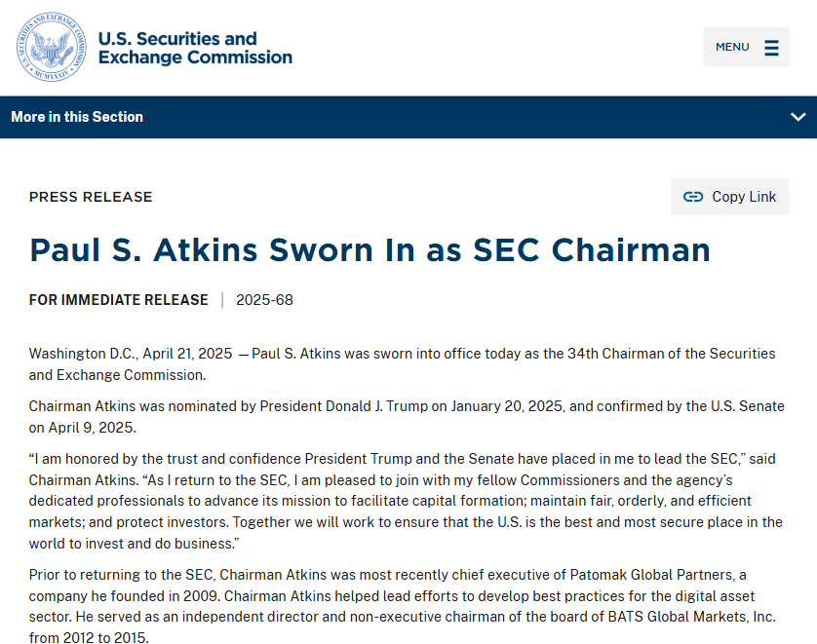
Task: Expand the section chevron arrow
Action: pyautogui.click(x=798, y=117)
